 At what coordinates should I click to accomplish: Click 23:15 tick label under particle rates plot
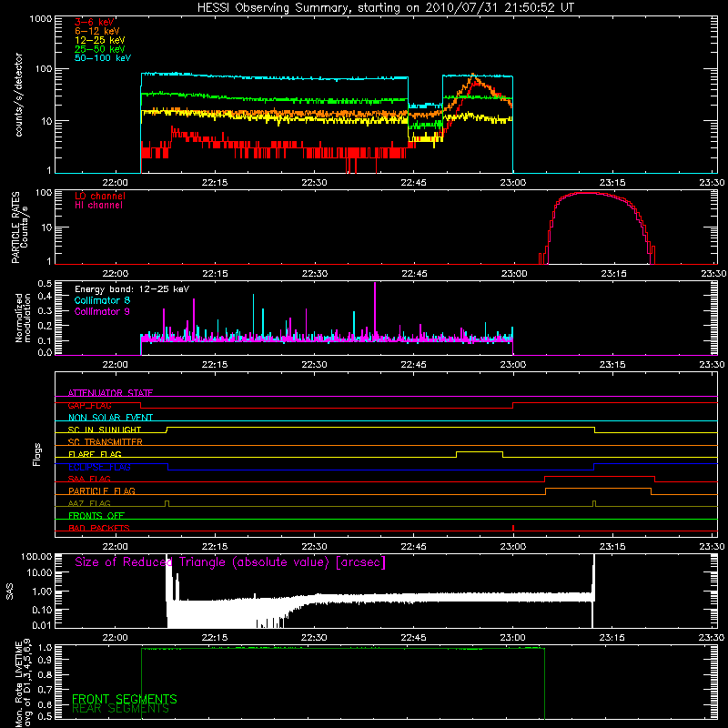tap(613, 274)
